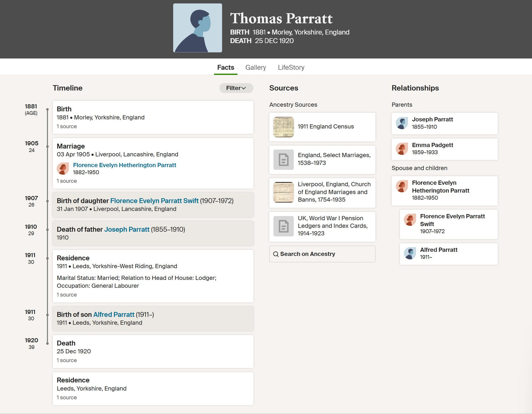Image resolution: width=532 pixels, height=414 pixels.
Task: Click Alfred Parratt's avatar in Relationships
Action: click(410, 253)
